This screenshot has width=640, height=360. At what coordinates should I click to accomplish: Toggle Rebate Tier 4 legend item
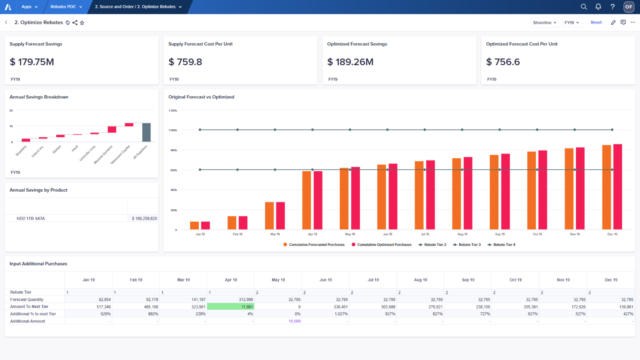[x=502, y=244]
